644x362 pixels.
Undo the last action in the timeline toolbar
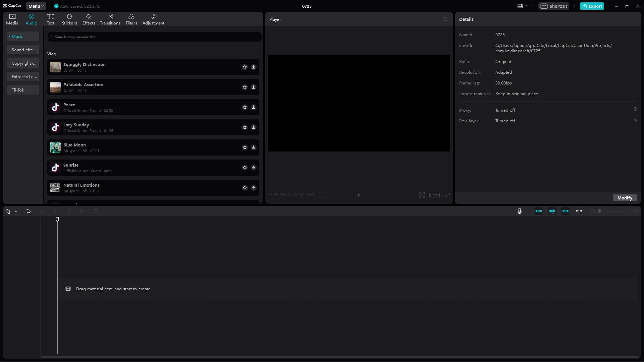click(x=28, y=211)
